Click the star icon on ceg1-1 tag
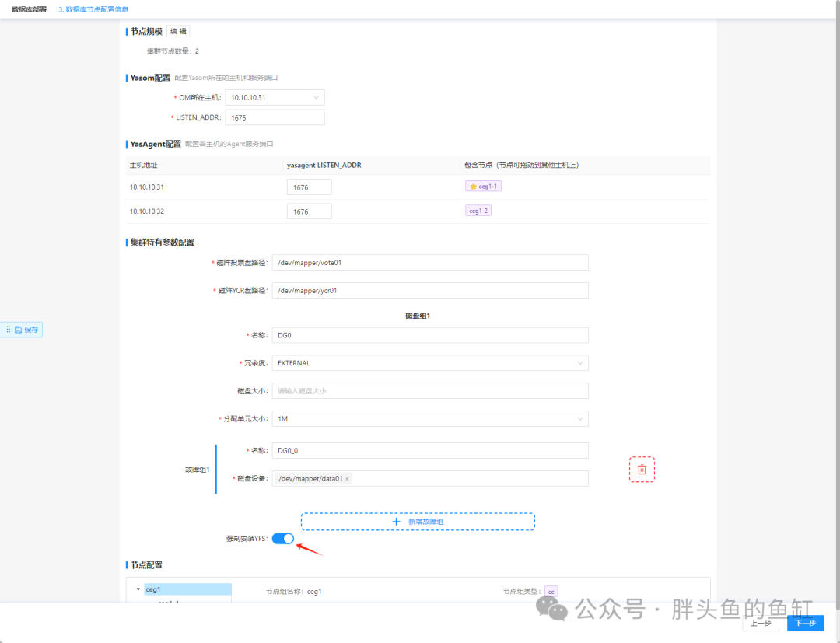840x643 pixels. [x=473, y=187]
